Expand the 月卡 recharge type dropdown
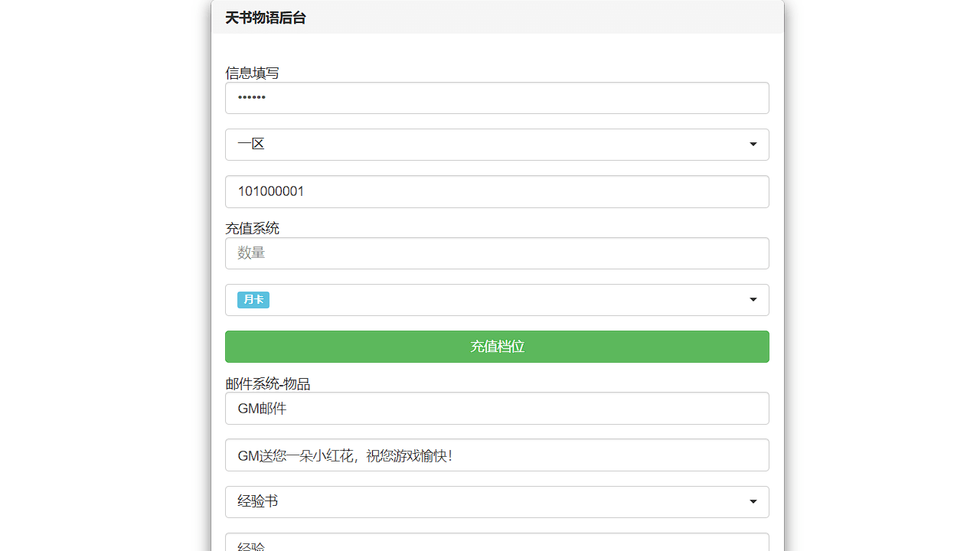980x551 pixels. click(x=497, y=299)
